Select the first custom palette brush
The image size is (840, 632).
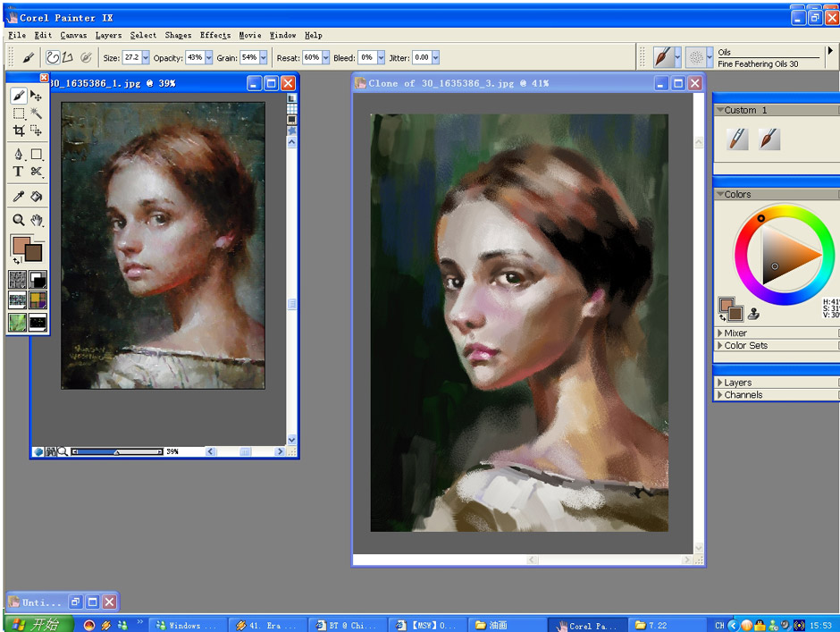pyautogui.click(x=737, y=139)
